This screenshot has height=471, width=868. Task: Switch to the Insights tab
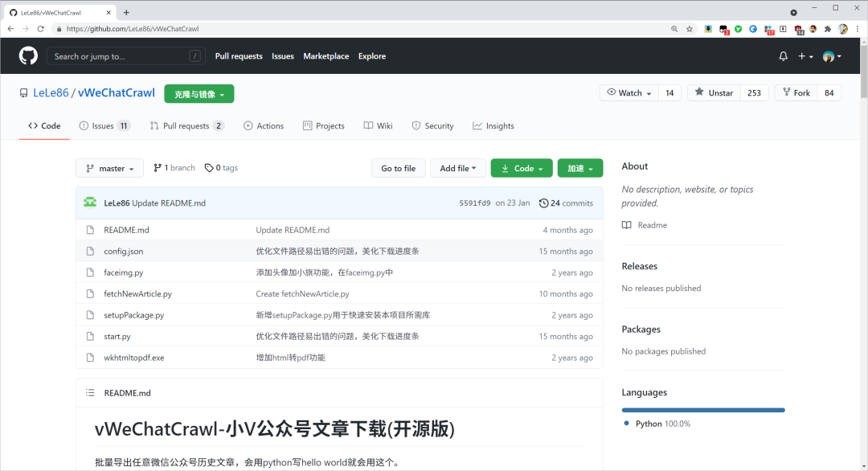493,125
